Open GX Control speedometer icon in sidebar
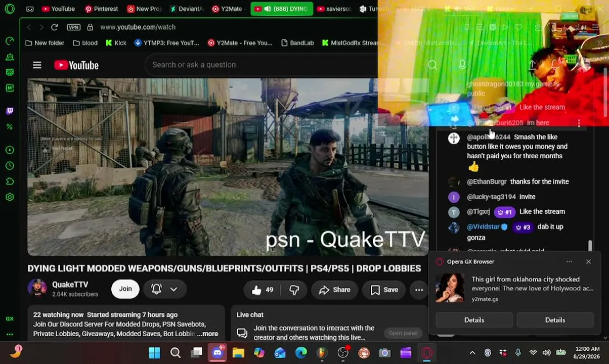The height and width of the screenshot is (364, 609). tap(10, 40)
